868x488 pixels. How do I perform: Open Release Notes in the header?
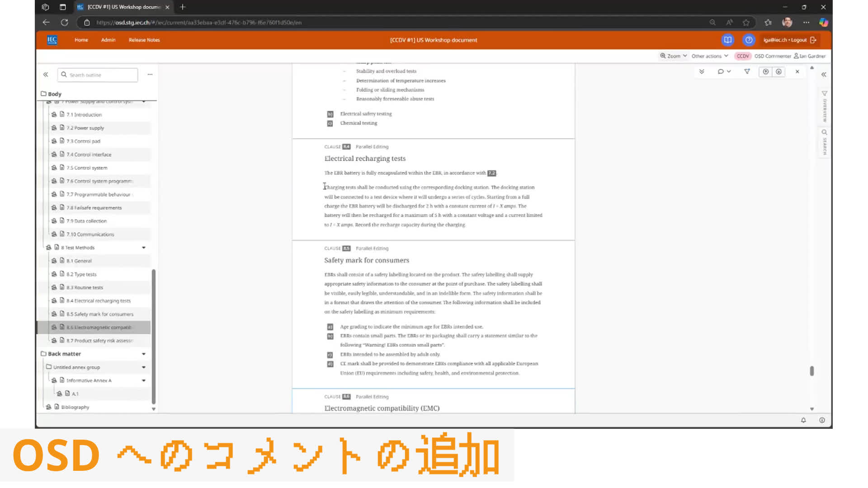click(x=144, y=40)
